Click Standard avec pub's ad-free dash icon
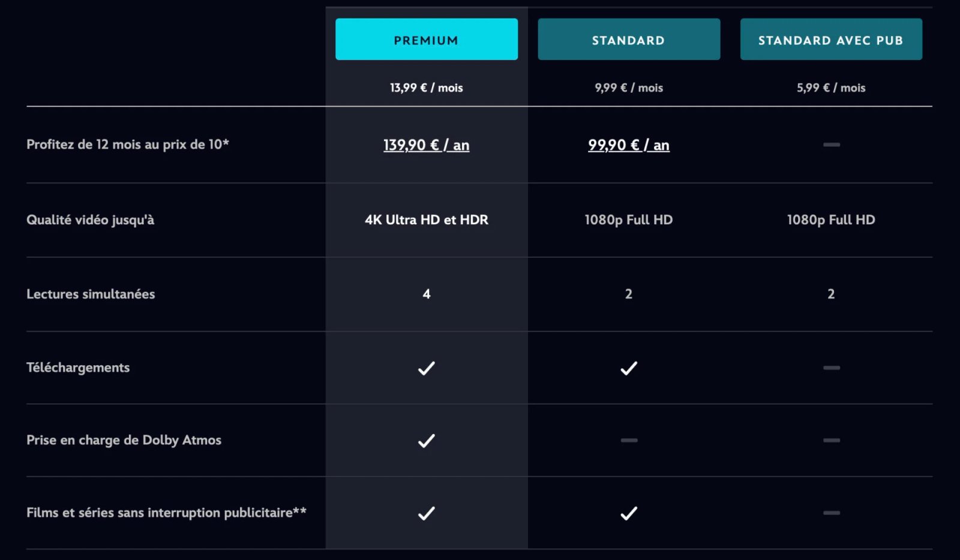 [831, 513]
